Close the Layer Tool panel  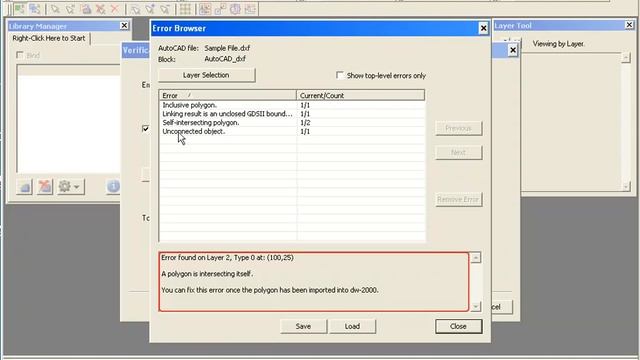coord(629,25)
